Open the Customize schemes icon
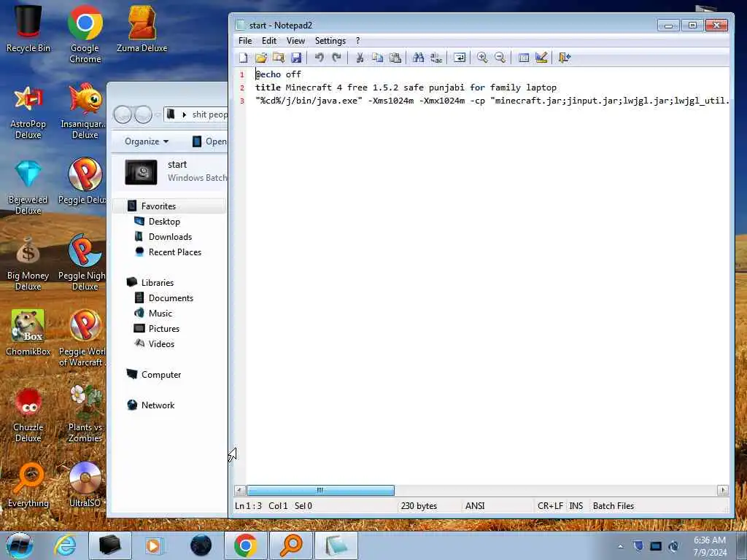The image size is (747, 560). pyautogui.click(x=541, y=58)
